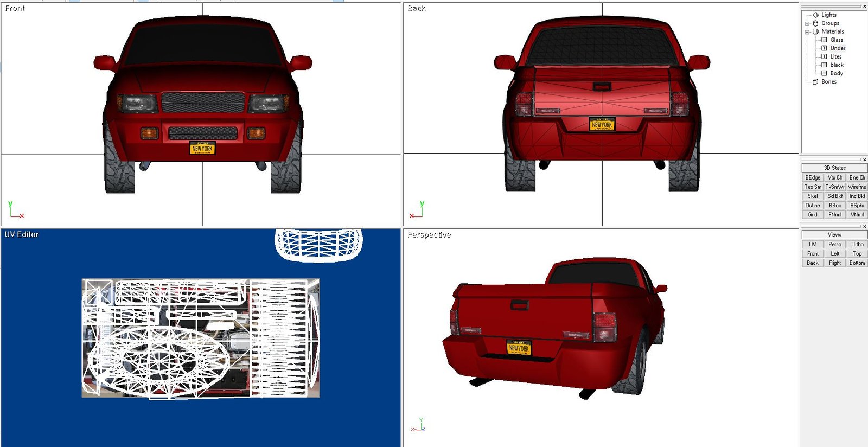Click the Perspective viewport label
Viewport: 868px width, 447px height.
pos(429,235)
